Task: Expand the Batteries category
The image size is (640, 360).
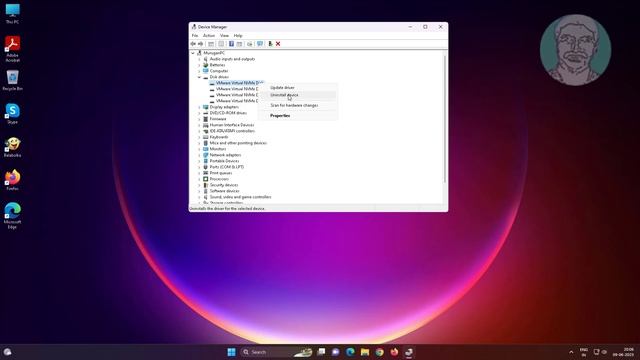Action: coord(199,65)
